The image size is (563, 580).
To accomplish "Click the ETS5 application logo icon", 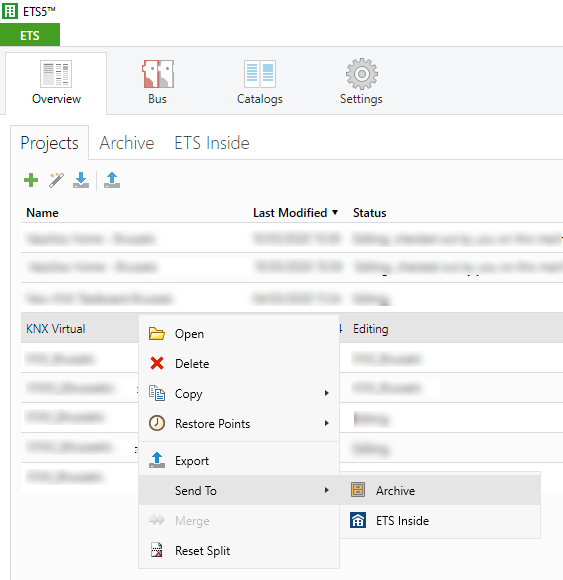I will coord(10,11).
